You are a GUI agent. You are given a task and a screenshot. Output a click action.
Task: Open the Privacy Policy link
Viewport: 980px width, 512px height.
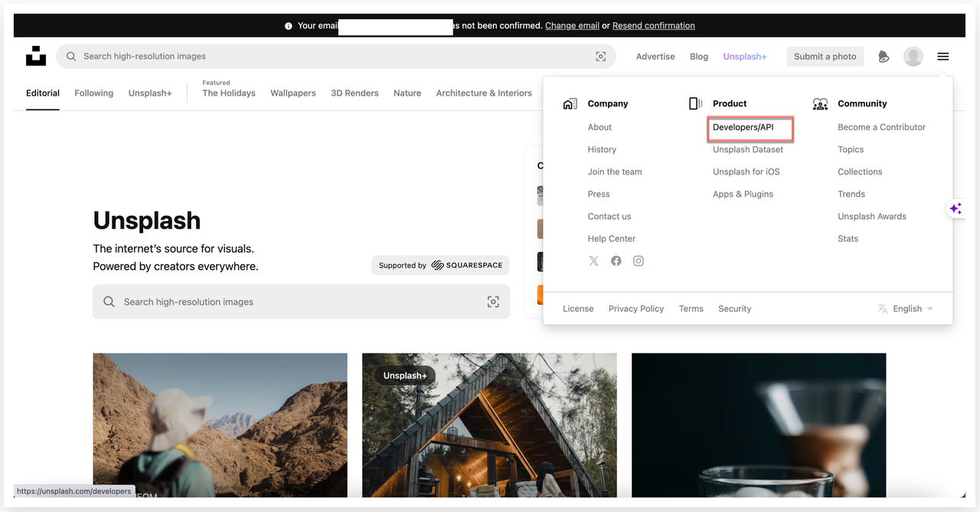[636, 308]
